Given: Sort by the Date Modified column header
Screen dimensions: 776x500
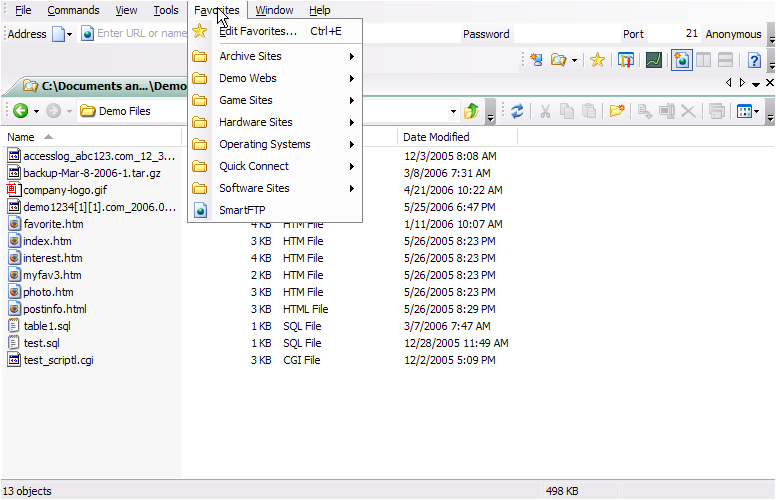Looking at the screenshot, I should click(457, 137).
